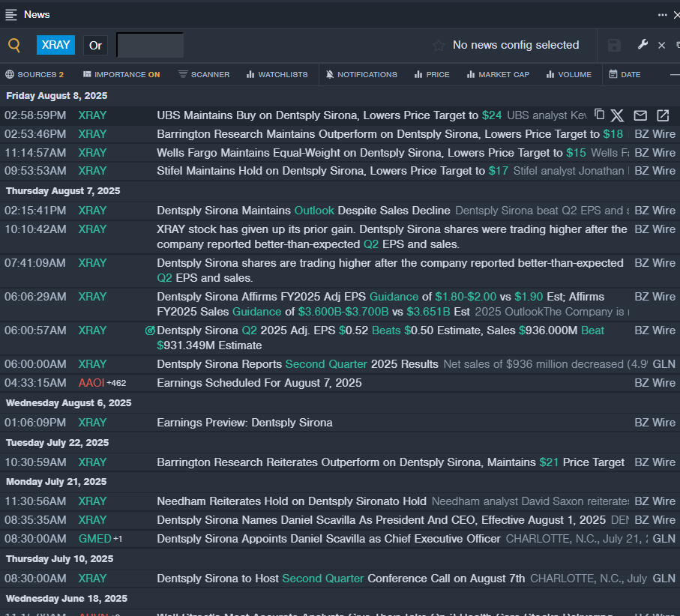680x616 pixels.
Task: Open Barrington Research Maintains Outperform headline
Action: 389,134
